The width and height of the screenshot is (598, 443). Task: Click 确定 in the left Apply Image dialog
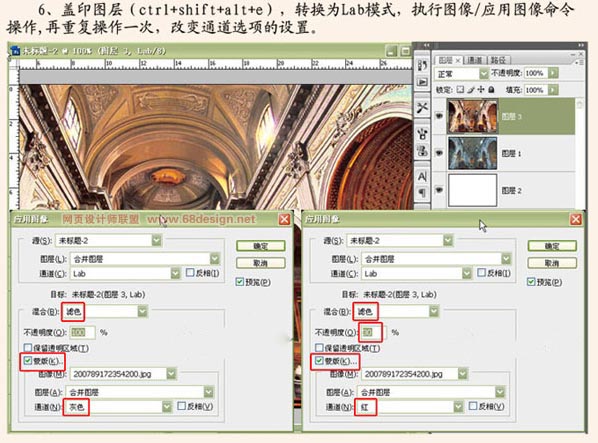260,246
